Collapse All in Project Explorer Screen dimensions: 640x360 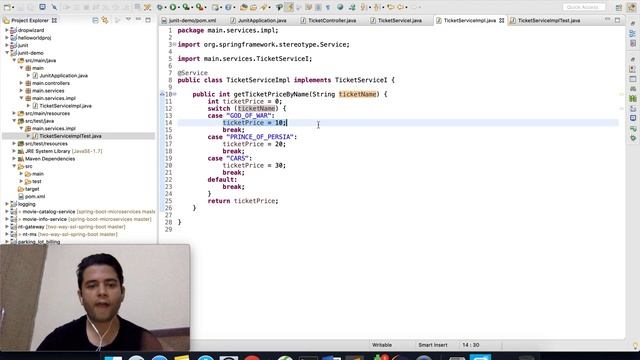click(x=95, y=20)
